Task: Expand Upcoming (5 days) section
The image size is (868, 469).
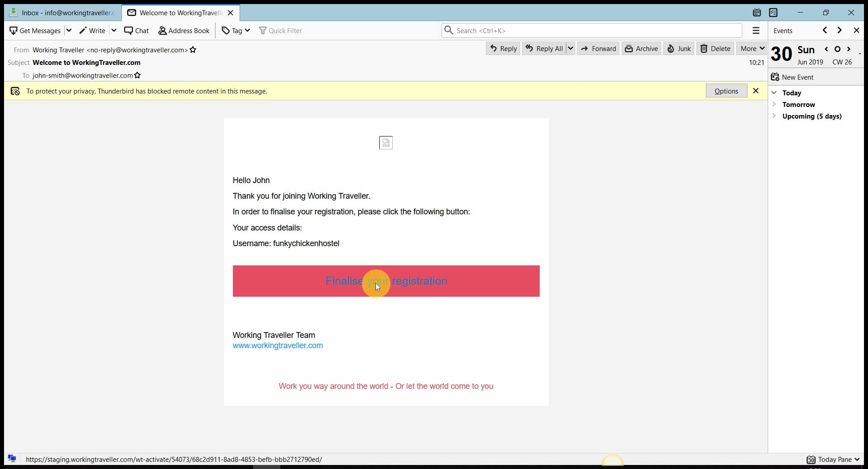Action: click(774, 116)
